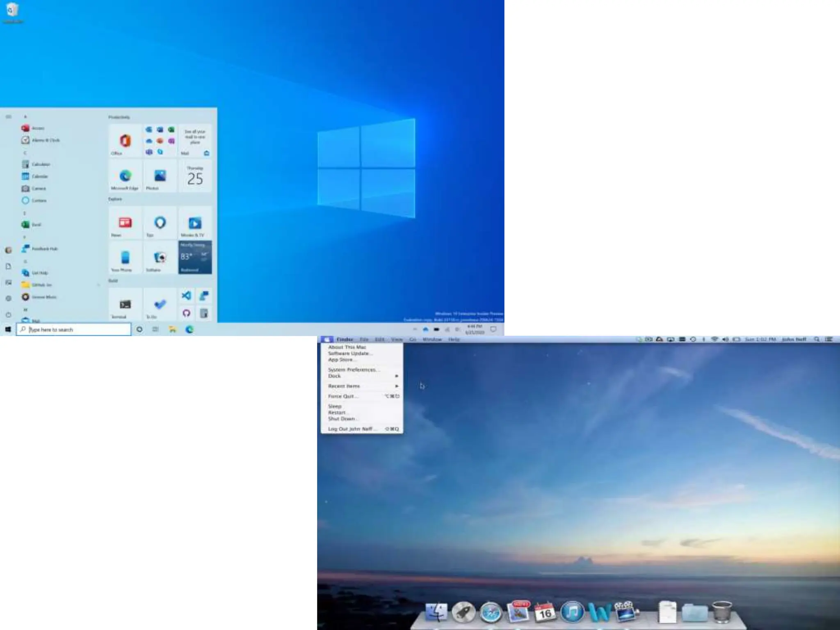Open the To Do tile
The width and height of the screenshot is (840, 630).
coord(160,304)
